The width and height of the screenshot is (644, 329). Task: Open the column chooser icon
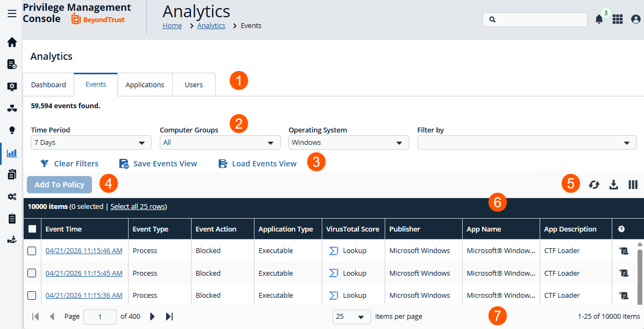[633, 185]
